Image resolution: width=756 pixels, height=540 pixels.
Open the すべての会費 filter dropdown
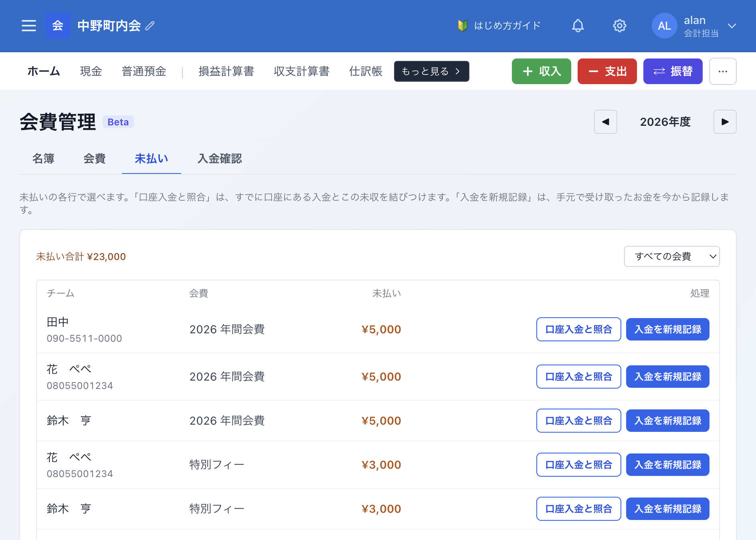coord(672,256)
